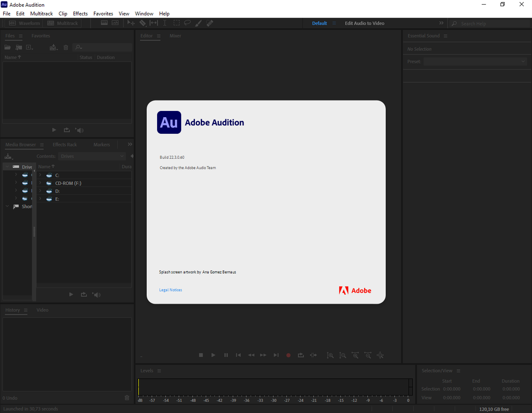Toggle Spectral Pitch Display
The height and width of the screenshot is (413, 532).
115,23
